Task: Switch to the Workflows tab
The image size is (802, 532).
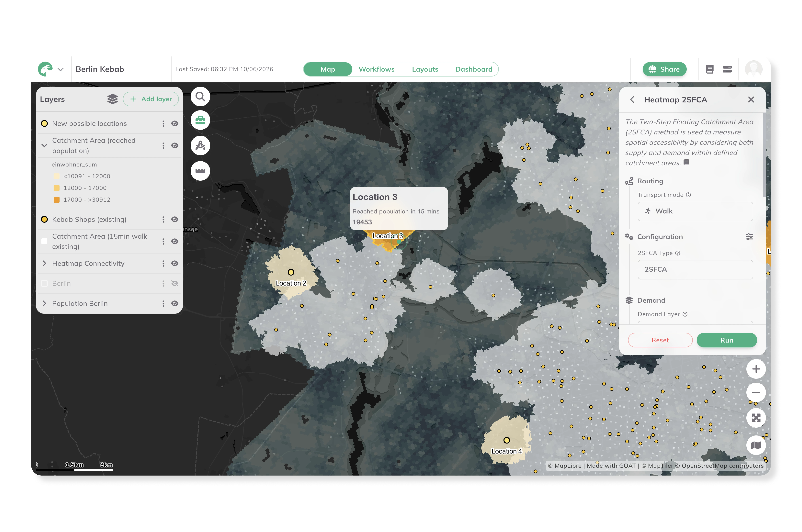Action: (x=376, y=69)
